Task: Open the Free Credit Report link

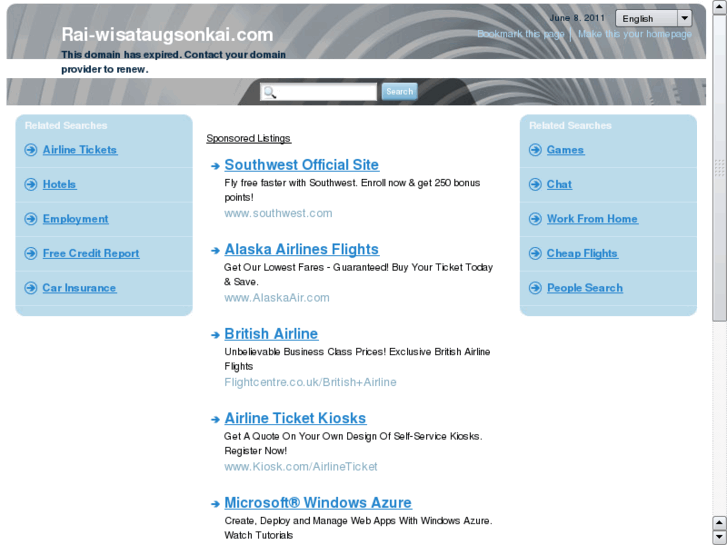Action: pyautogui.click(x=91, y=253)
